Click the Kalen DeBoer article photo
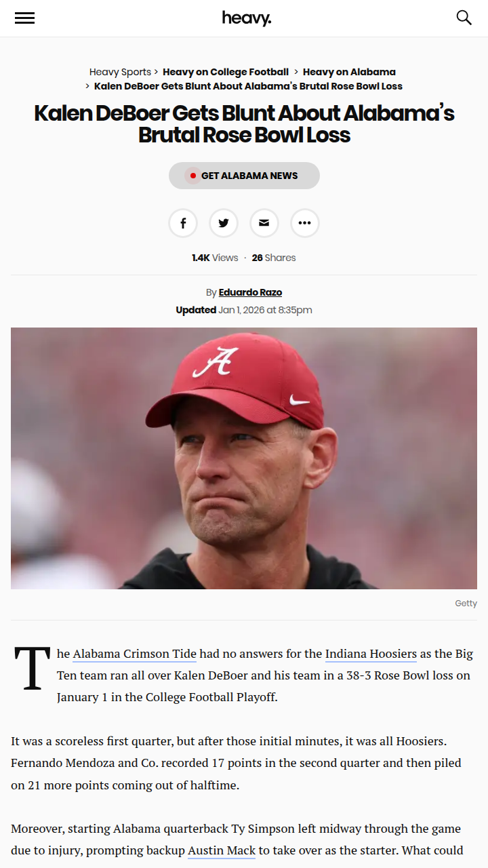The image size is (488, 868). pos(244,458)
